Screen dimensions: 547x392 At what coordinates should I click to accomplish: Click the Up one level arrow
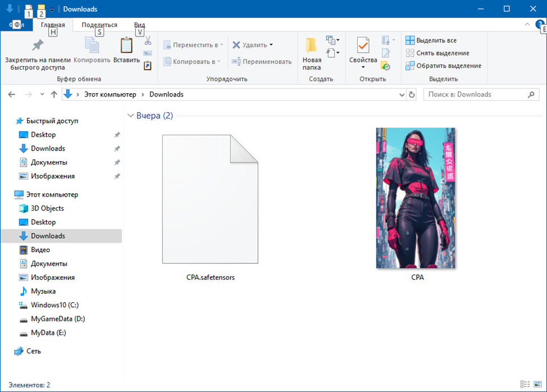(54, 94)
